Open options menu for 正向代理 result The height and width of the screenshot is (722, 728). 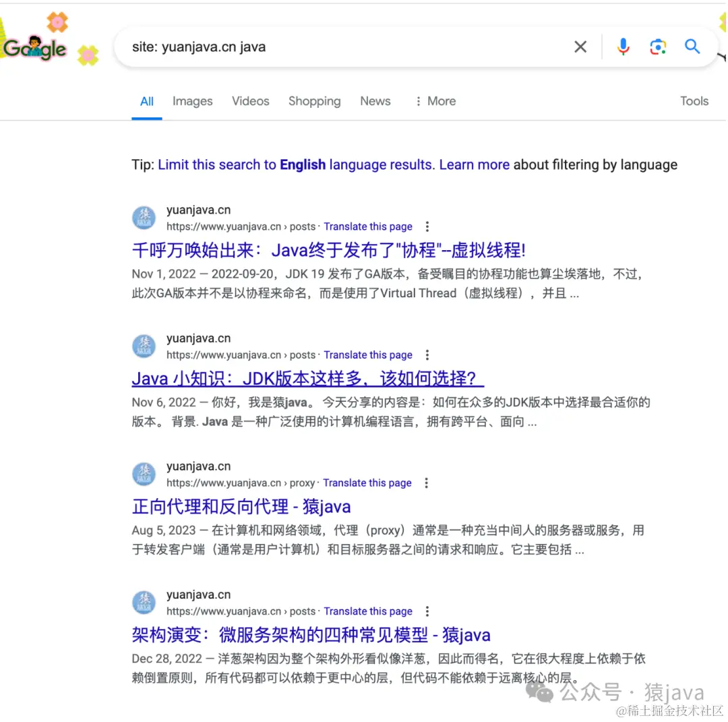point(426,483)
